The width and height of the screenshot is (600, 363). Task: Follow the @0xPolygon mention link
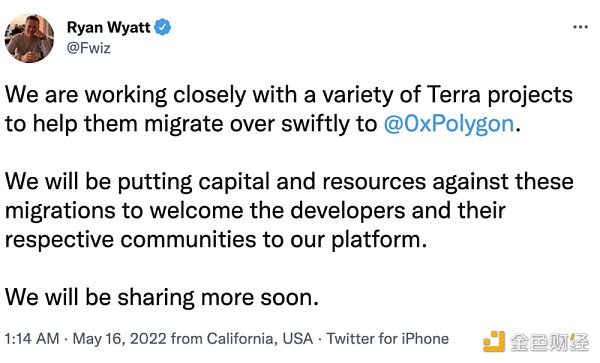[x=448, y=124]
